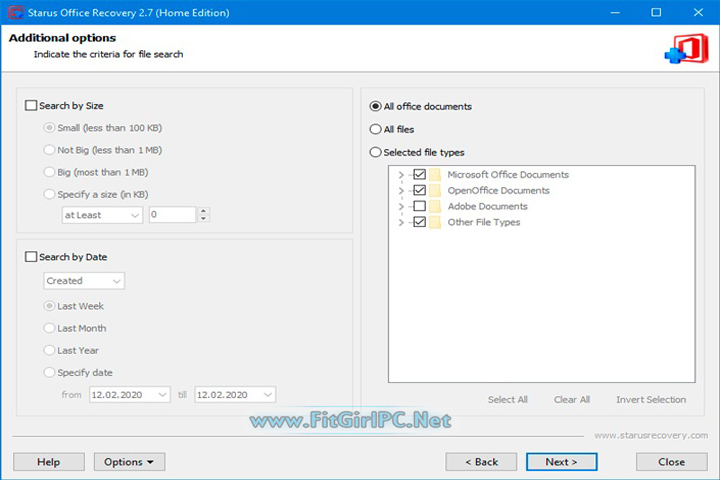Select Other File Types tree label
This screenshot has height=480, width=720.
tap(484, 222)
